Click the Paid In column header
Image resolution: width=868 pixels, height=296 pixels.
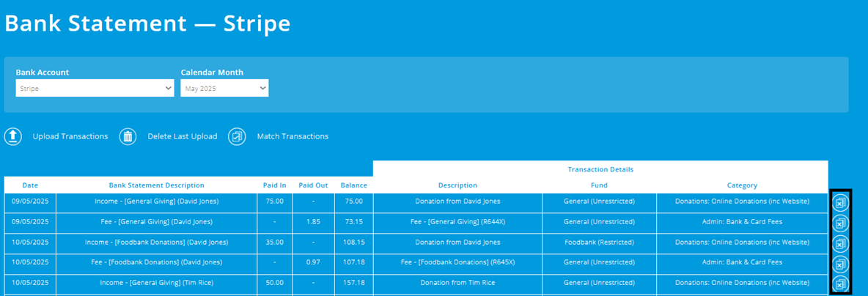tap(275, 185)
